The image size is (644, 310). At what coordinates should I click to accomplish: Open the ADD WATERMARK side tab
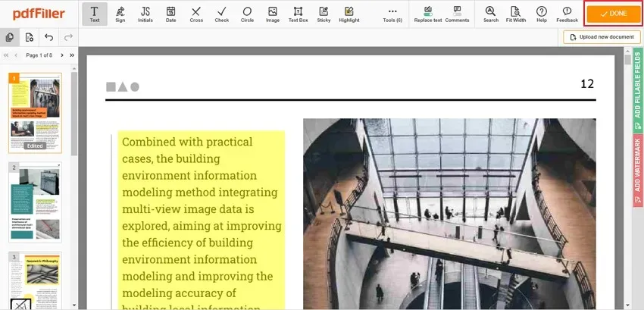638,171
